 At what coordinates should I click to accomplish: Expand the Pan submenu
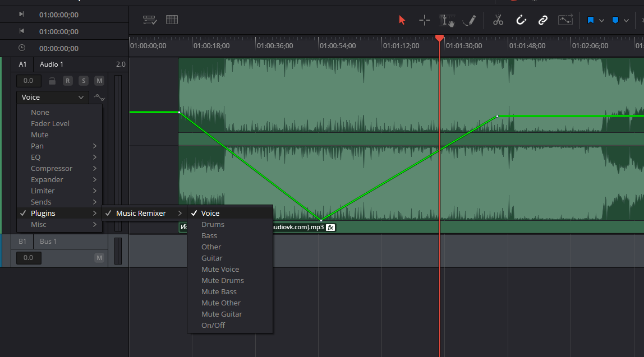59,146
